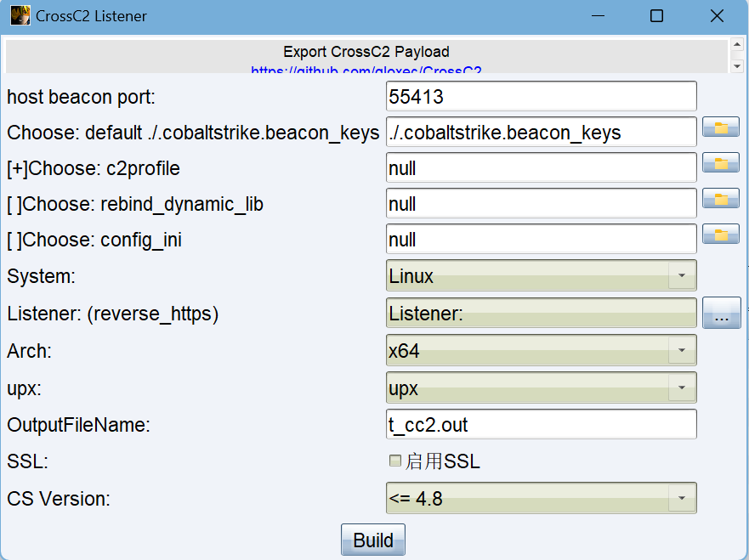Close the CrossC2 Listener window

point(717,16)
